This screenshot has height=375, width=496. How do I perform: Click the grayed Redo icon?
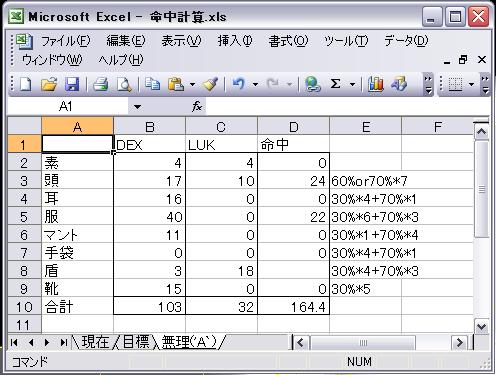click(273, 84)
